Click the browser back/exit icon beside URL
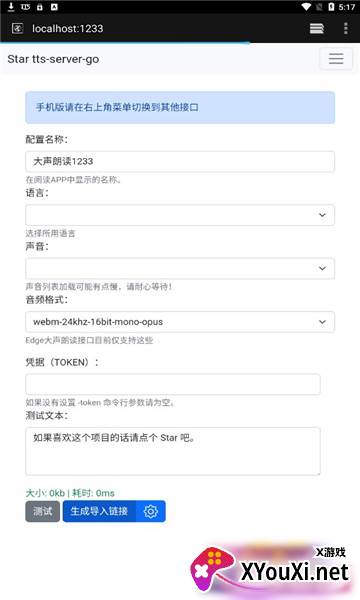This screenshot has height=600, width=360. pyautogui.click(x=18, y=28)
